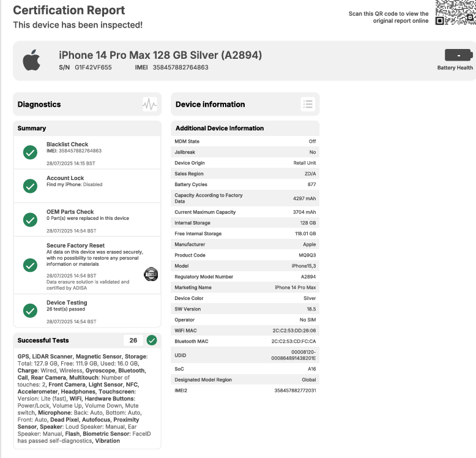Click the Diagnostics pulse waveform icon
This screenshot has width=476, height=458.
pos(149,104)
